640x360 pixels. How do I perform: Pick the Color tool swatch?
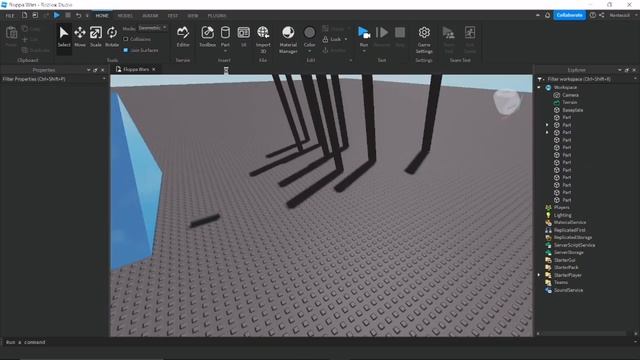point(309,33)
